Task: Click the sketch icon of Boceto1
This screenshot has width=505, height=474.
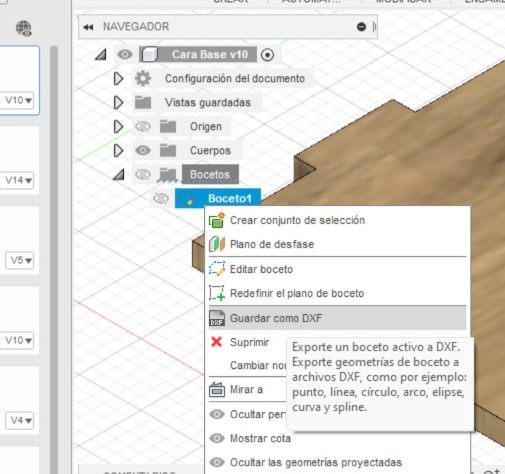Action: pyautogui.click(x=187, y=199)
